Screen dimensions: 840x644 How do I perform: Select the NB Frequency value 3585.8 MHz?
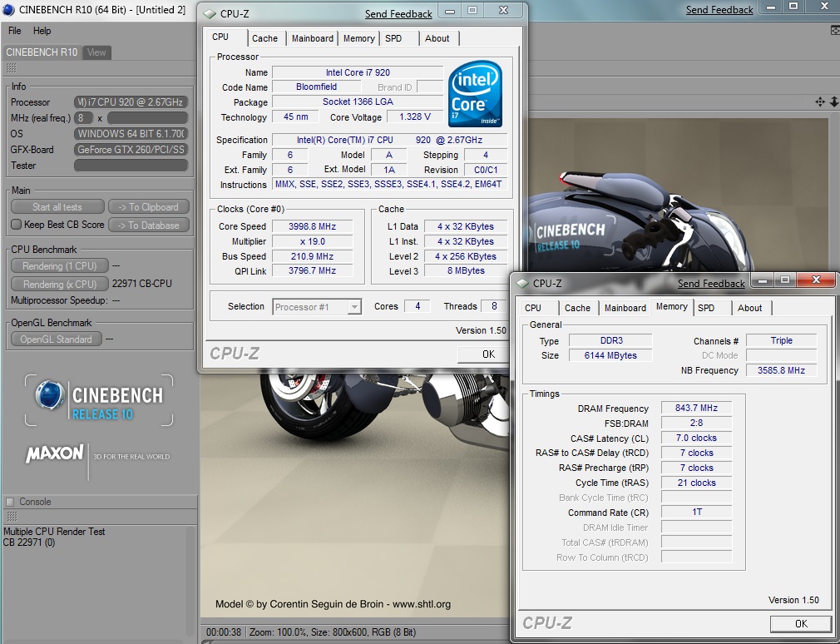pyautogui.click(x=781, y=370)
